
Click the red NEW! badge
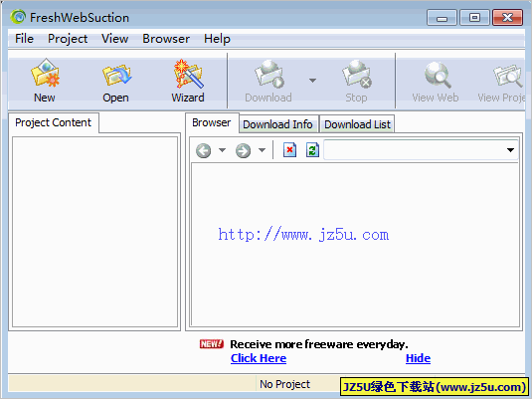tap(212, 344)
